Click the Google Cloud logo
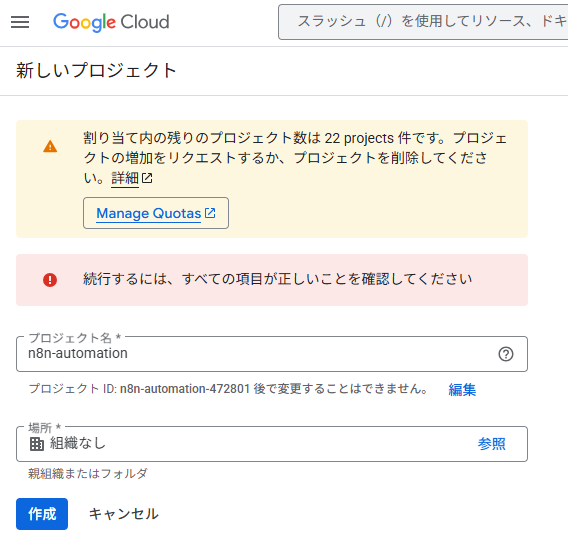The width and height of the screenshot is (568, 550). click(x=111, y=22)
